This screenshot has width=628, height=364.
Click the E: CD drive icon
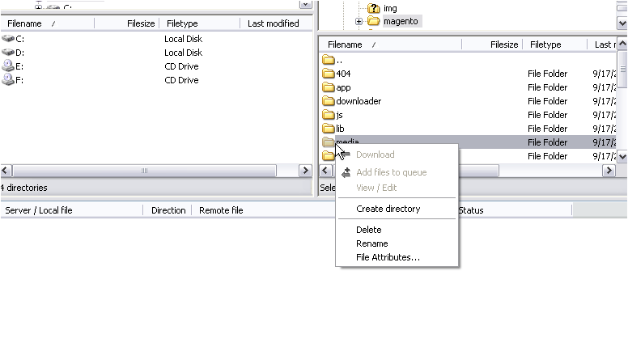[x=8, y=66]
